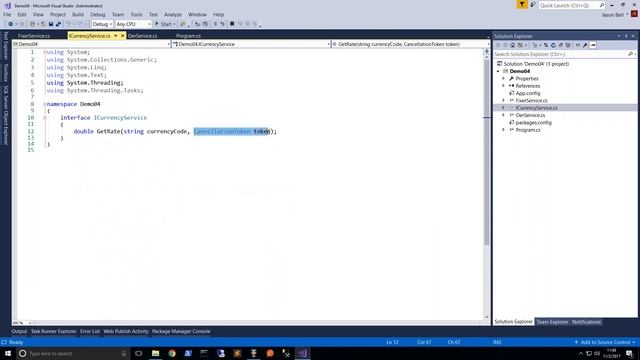Open the File menu
Screen dimensions: 640x360
[x=7, y=14]
